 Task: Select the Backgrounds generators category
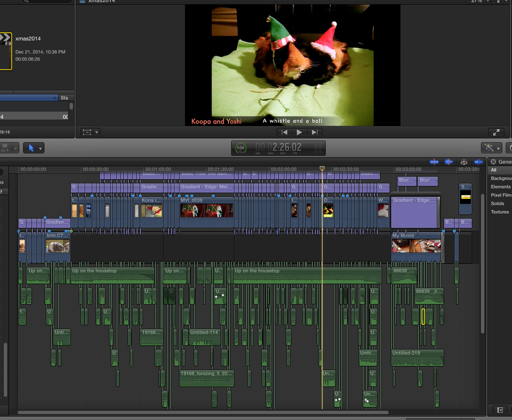pos(501,178)
